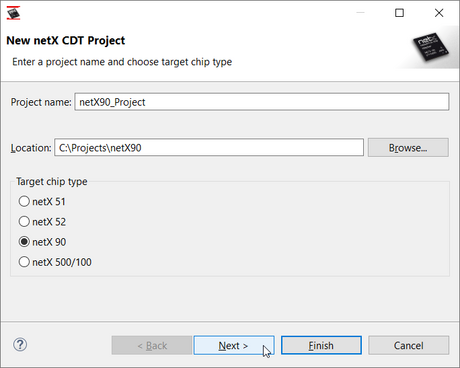Click the Project name text field
This screenshot has width=460, height=368.
[x=262, y=102]
